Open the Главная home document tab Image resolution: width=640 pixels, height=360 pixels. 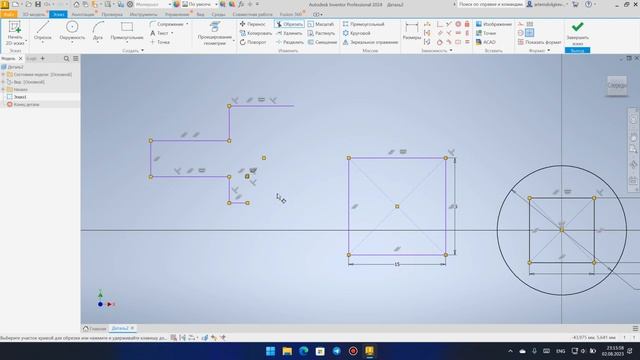tap(95, 328)
